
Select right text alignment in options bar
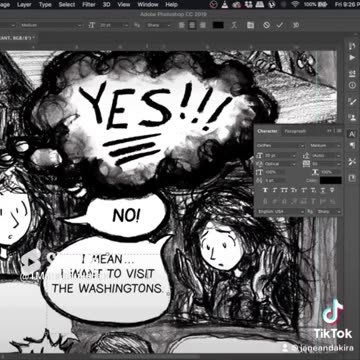point(202,25)
